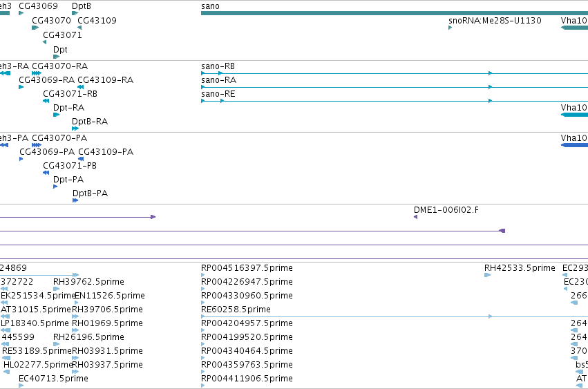The width and height of the screenshot is (588, 389).
Task: Click EST RH42533.5prime
Action: click(x=520, y=268)
